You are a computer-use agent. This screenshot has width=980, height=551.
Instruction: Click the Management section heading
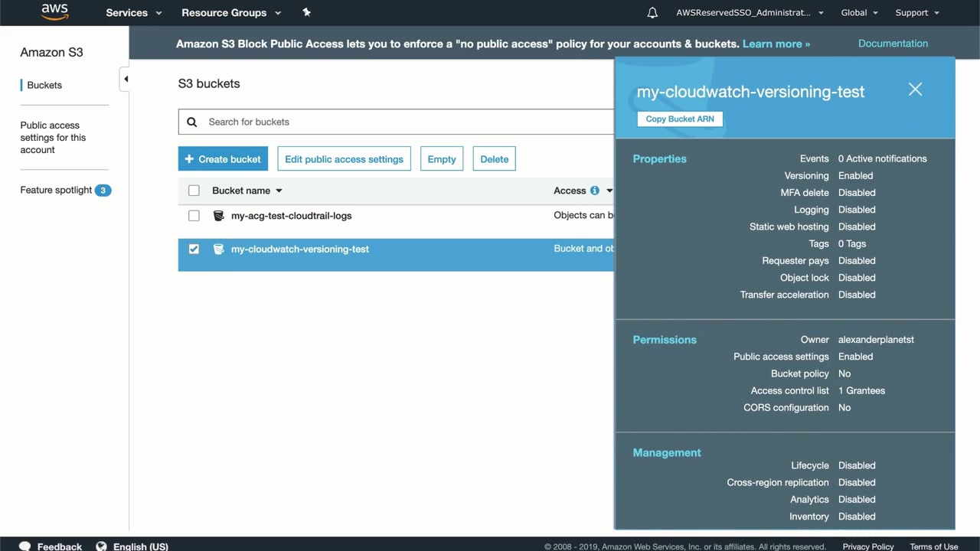click(667, 453)
